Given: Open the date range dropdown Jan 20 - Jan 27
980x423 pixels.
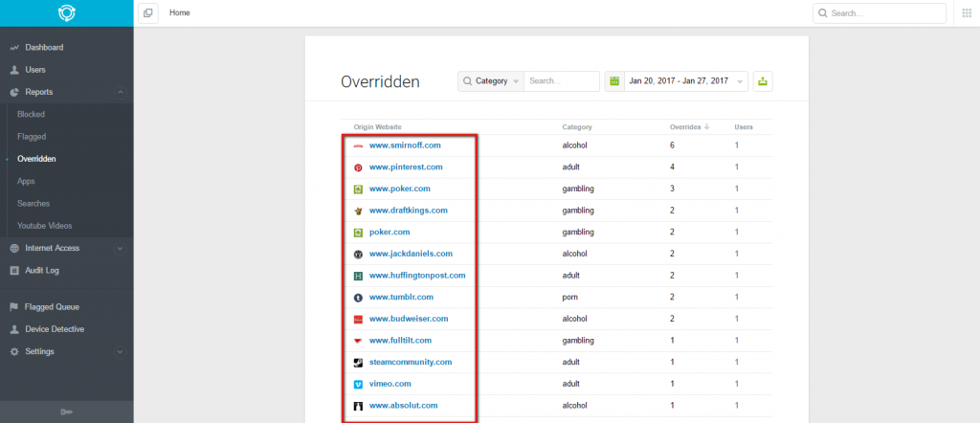Looking at the screenshot, I should click(685, 81).
